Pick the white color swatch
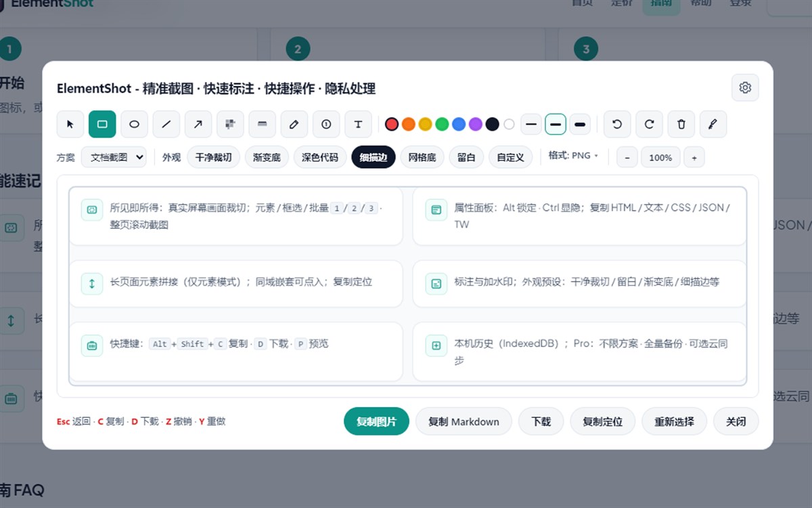Viewport: 812px width, 508px height. tap(510, 124)
